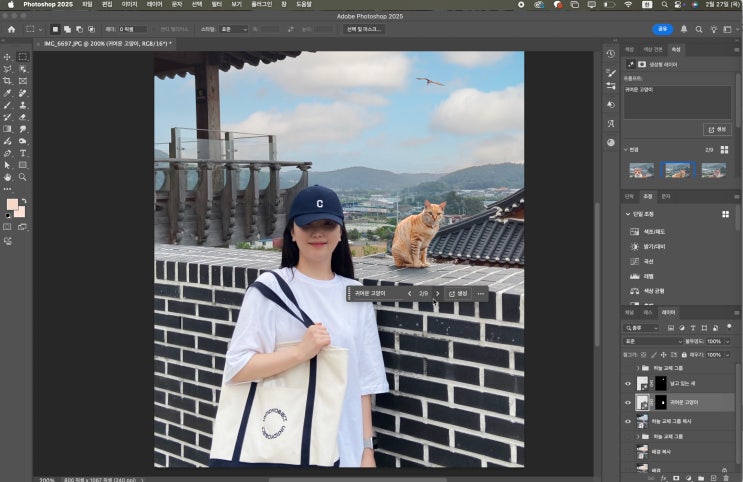The image size is (743, 482).
Task: Open the notifications bell icon
Action: 684,29
